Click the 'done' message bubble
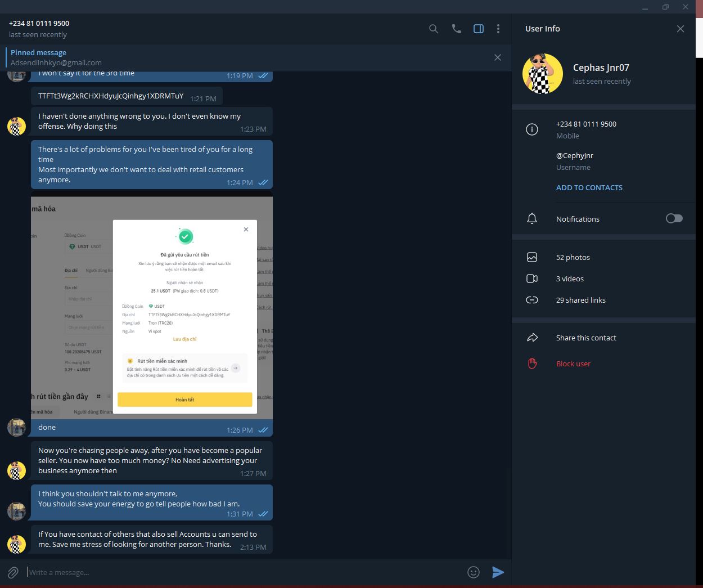Image resolution: width=703 pixels, height=588 pixels. tap(152, 428)
